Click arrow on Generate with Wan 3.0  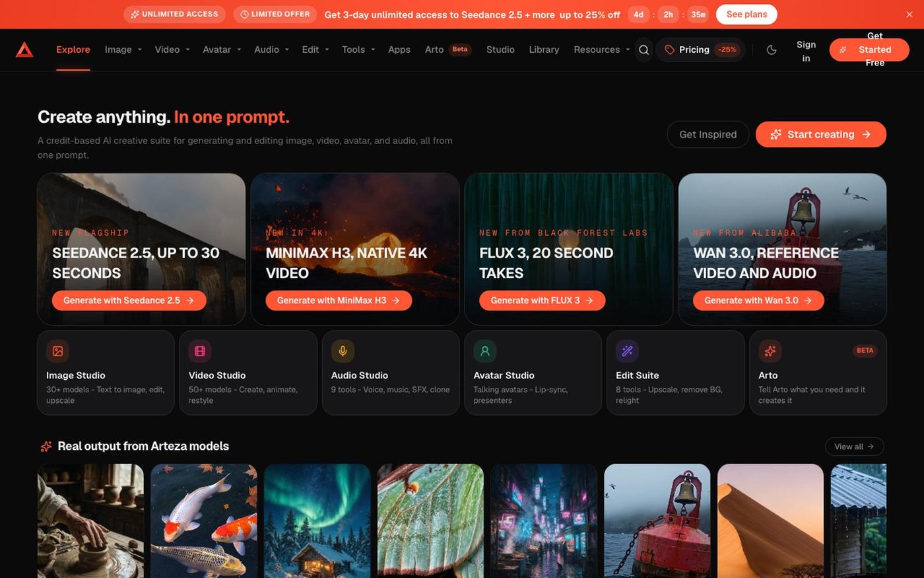[808, 301]
